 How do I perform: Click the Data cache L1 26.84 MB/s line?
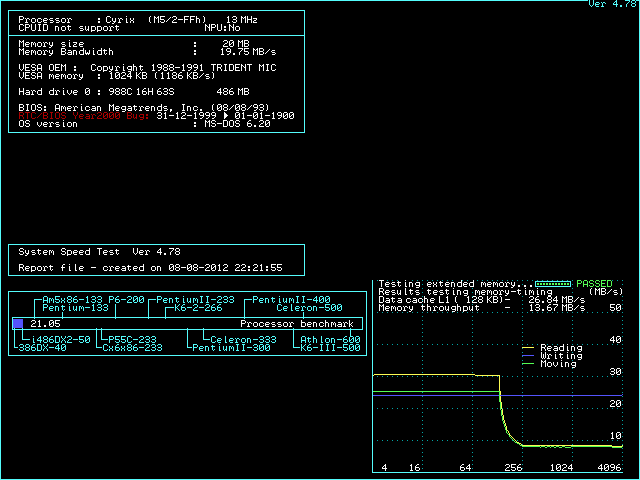(x=482, y=300)
